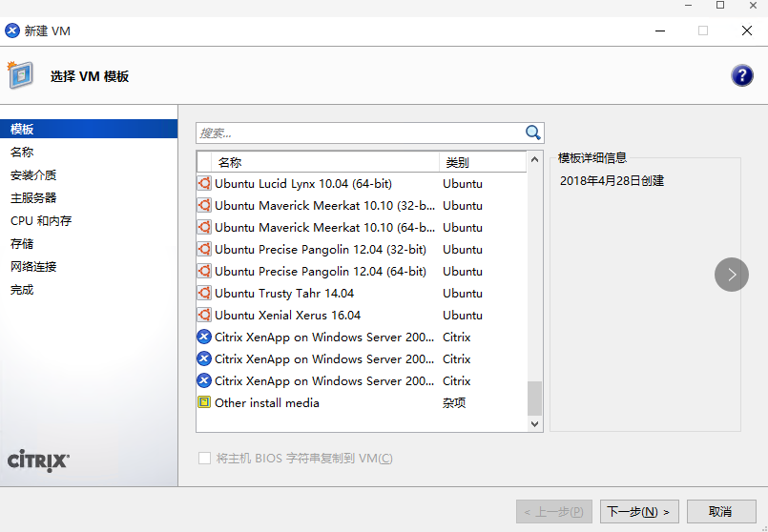Open the 存储 wizard step
Image resolution: width=768 pixels, height=532 pixels.
point(22,244)
